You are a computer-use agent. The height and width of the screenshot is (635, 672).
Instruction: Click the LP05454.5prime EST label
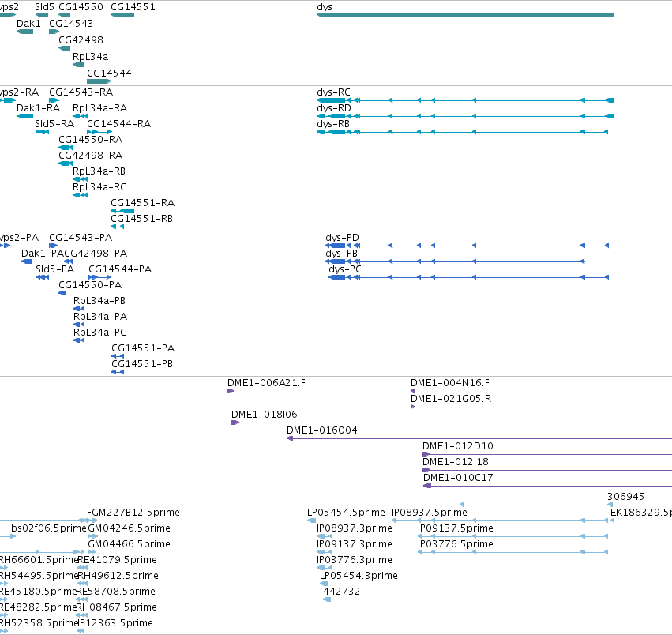coord(347,513)
